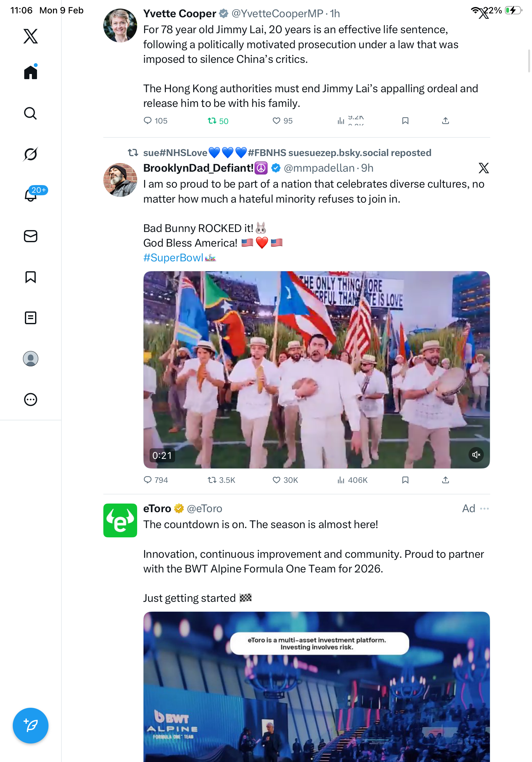532x762 pixels.
Task: Open Search from the sidebar
Action: pyautogui.click(x=31, y=113)
